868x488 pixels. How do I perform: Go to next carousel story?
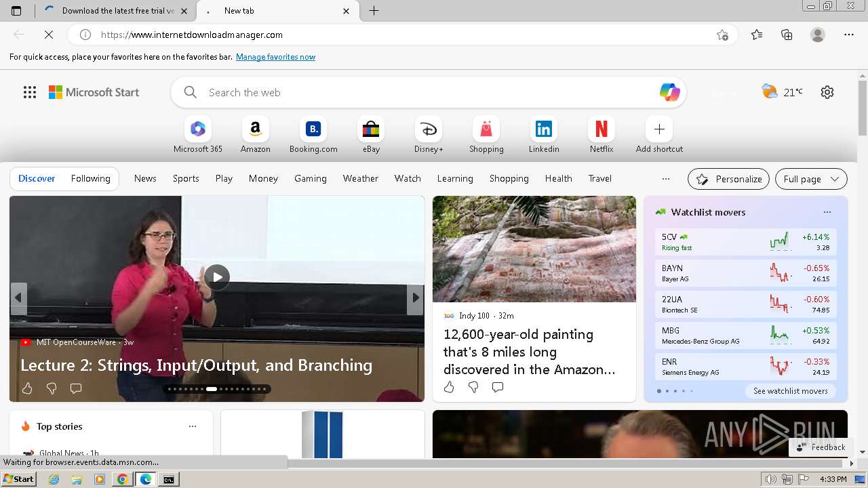[415, 298]
